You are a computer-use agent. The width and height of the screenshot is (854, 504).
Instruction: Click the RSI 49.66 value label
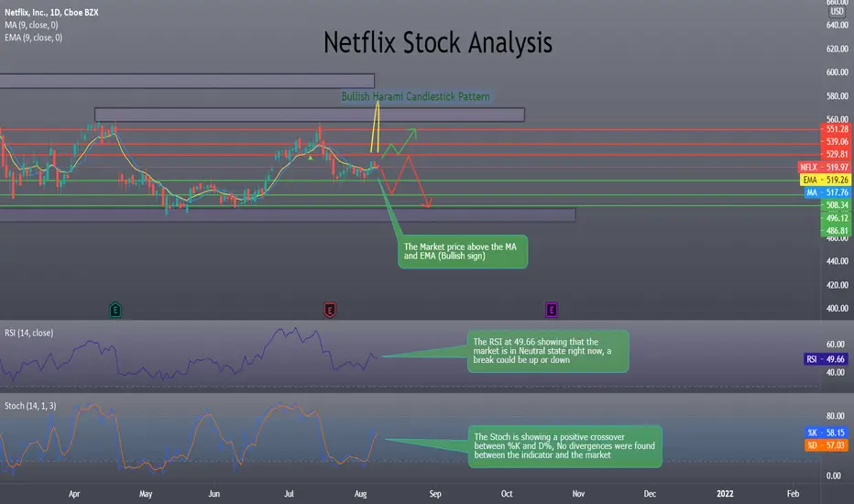[826, 359]
